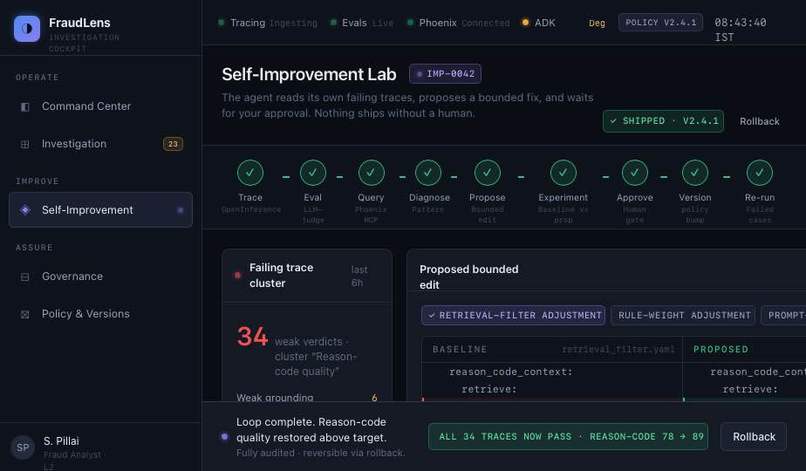Click the Command Center sidebar icon

(x=25, y=107)
